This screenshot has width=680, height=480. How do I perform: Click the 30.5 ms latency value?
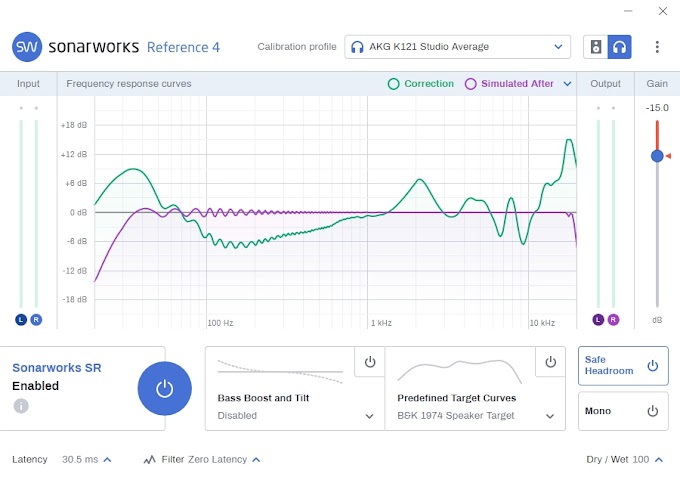coord(80,460)
